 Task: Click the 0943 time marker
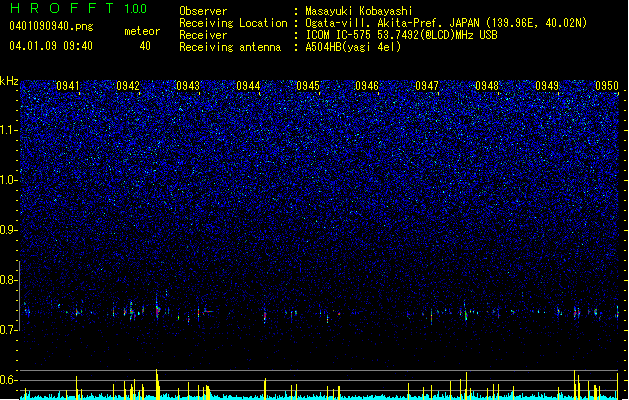[188, 86]
